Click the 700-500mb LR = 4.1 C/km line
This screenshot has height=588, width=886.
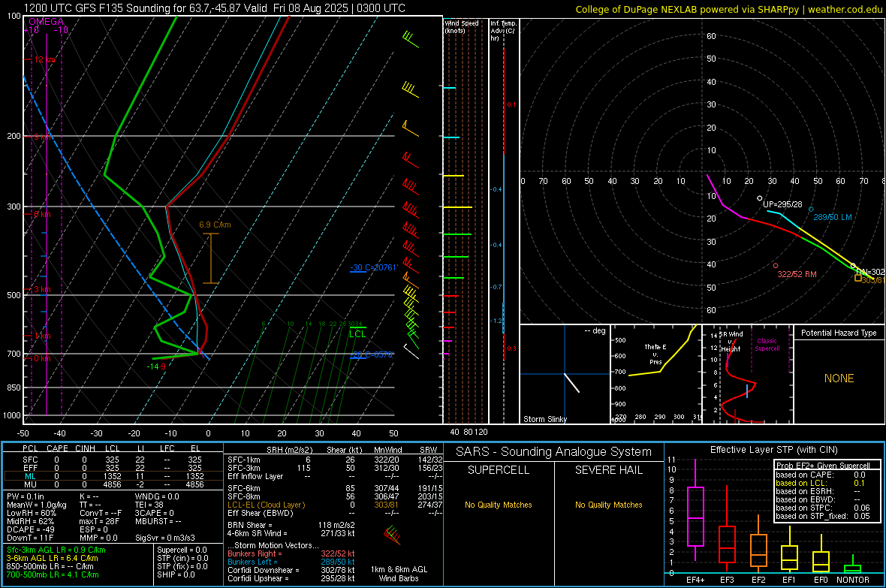click(x=53, y=575)
